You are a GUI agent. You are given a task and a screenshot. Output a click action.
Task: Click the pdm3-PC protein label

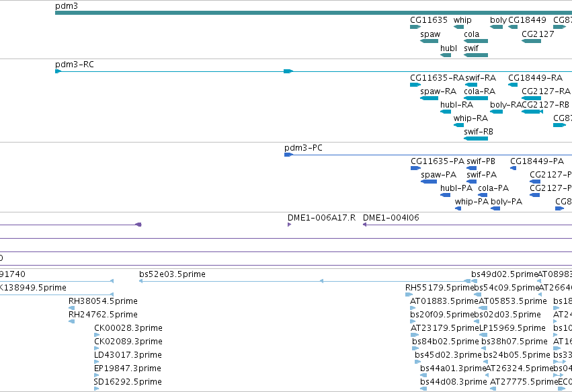coord(304,148)
